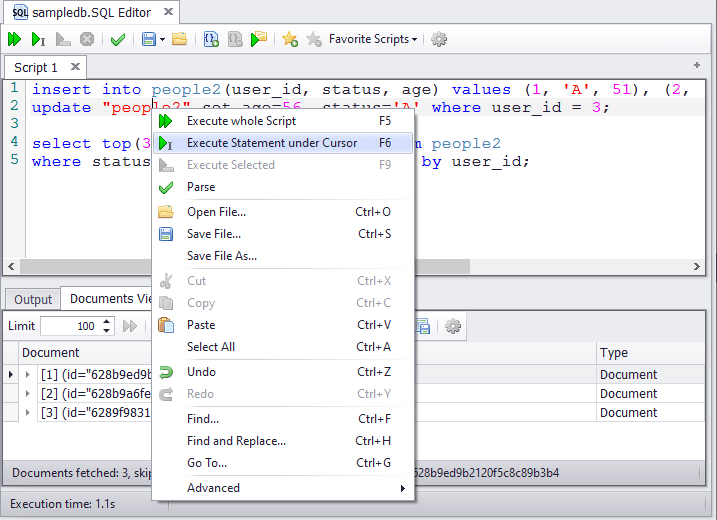
Task: Select the [1] document row text
Action: (96, 375)
